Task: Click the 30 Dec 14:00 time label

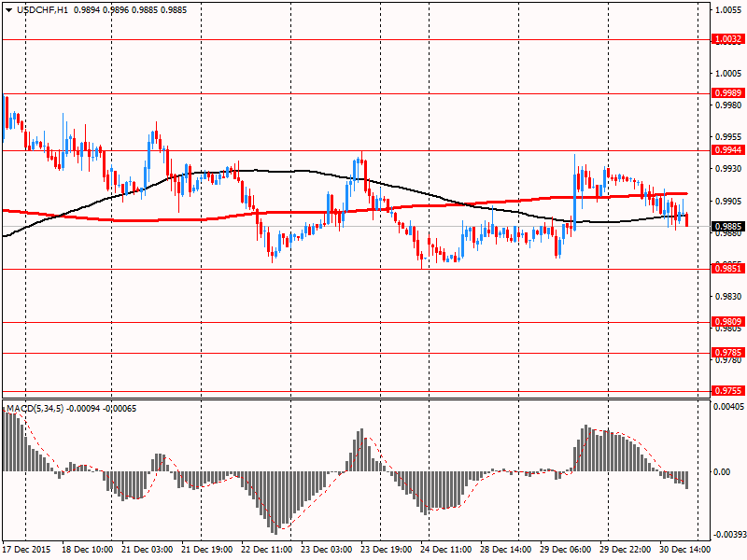Action: 685,551
